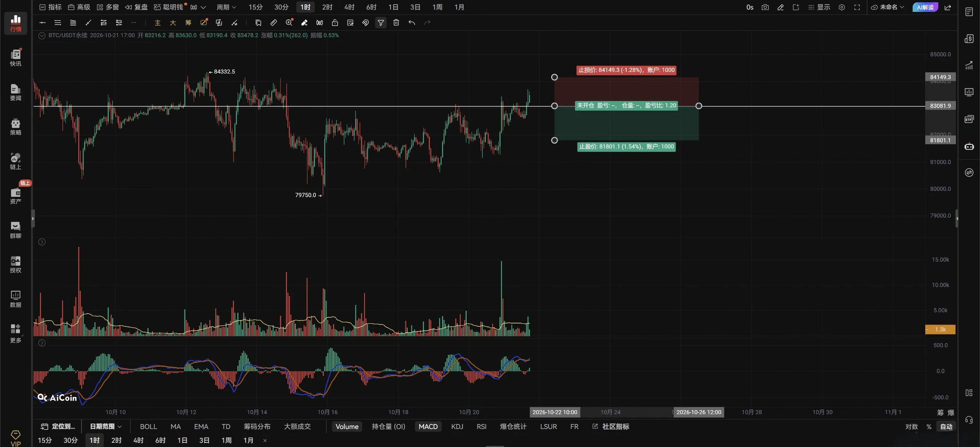Open 数据 data section in sidebar
The height and width of the screenshot is (447, 980).
(16, 299)
